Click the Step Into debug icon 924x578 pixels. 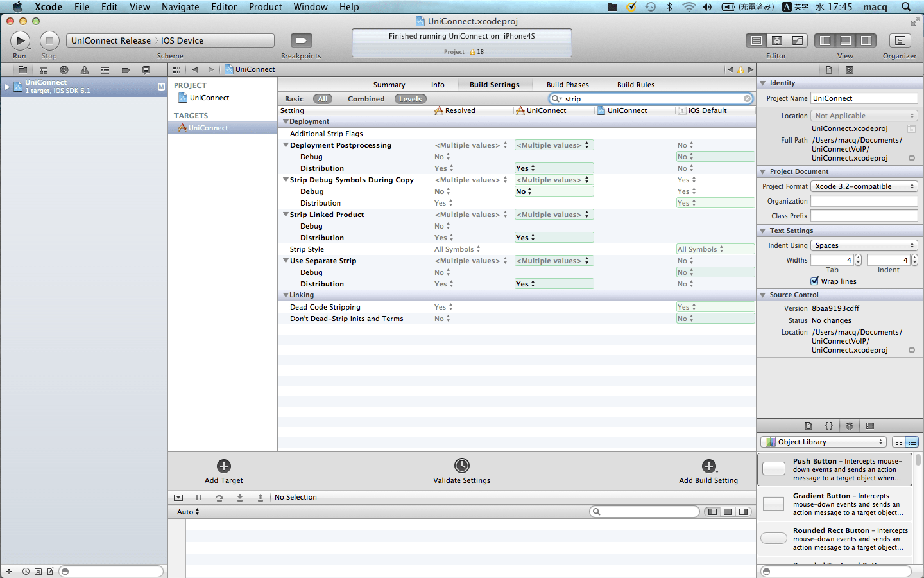[240, 498]
